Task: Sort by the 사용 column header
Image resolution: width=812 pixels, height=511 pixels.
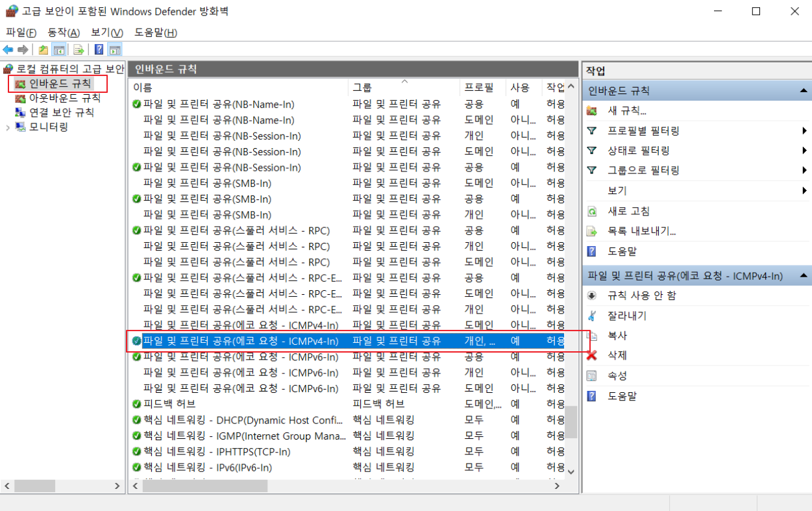Action: click(x=524, y=87)
